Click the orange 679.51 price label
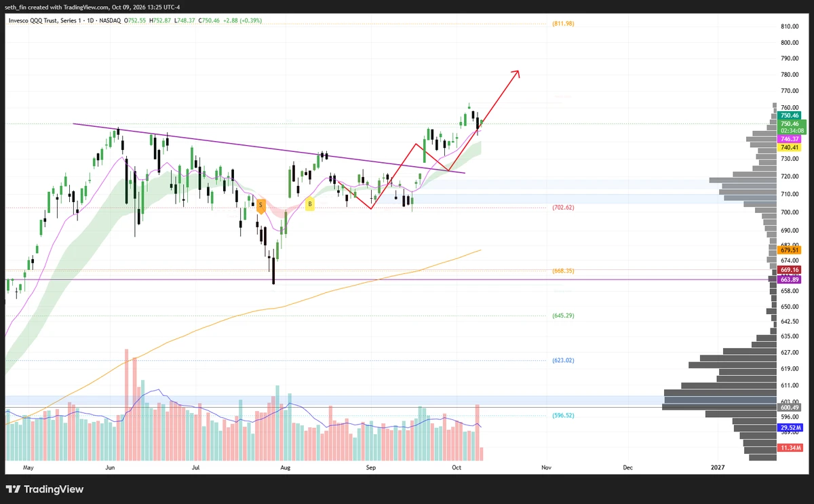Image resolution: width=814 pixels, height=504 pixels. click(x=790, y=250)
